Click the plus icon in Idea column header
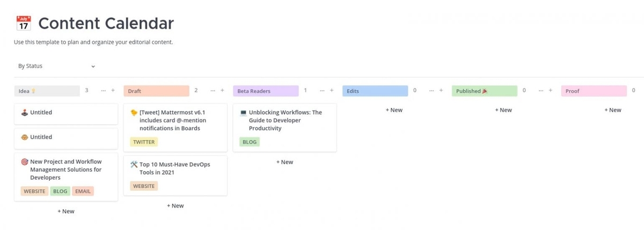This screenshot has height=230, width=644. click(113, 91)
